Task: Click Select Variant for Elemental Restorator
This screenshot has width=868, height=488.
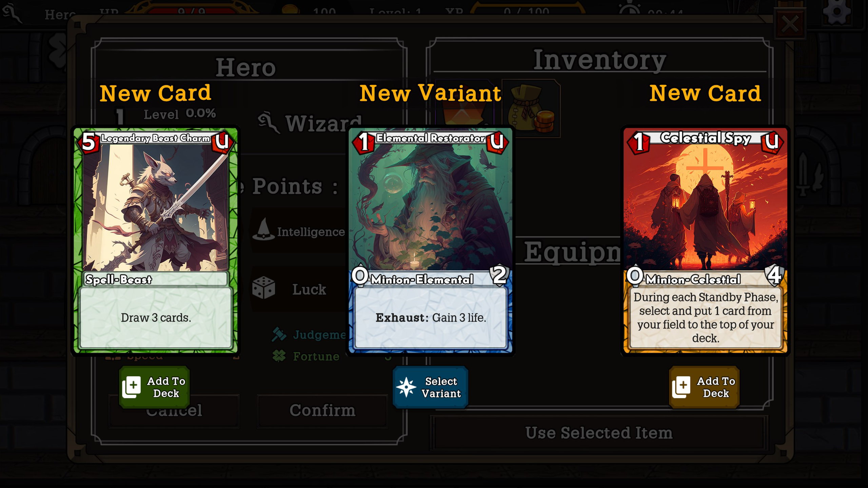Action: [430, 387]
